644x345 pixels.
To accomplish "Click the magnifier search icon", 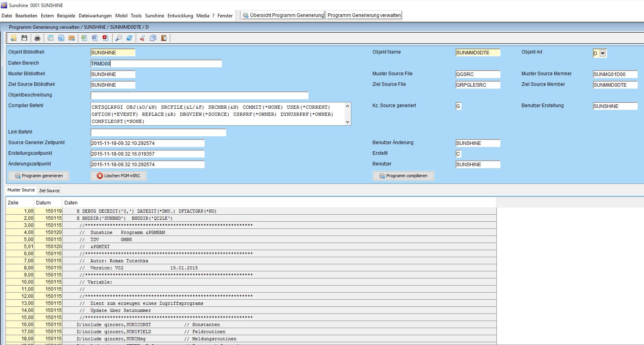I will pos(118,38).
